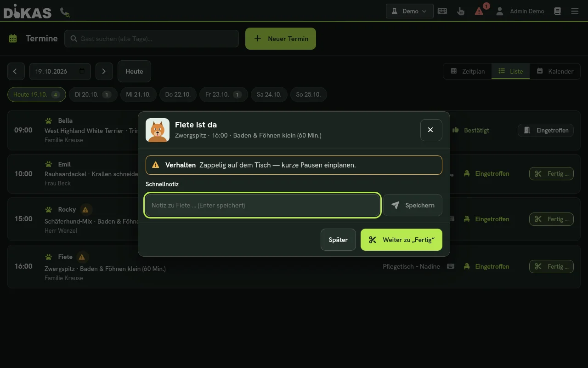This screenshot has height=368, width=588.
Task: Open the date field showing 19.10.2026
Action: (x=60, y=71)
